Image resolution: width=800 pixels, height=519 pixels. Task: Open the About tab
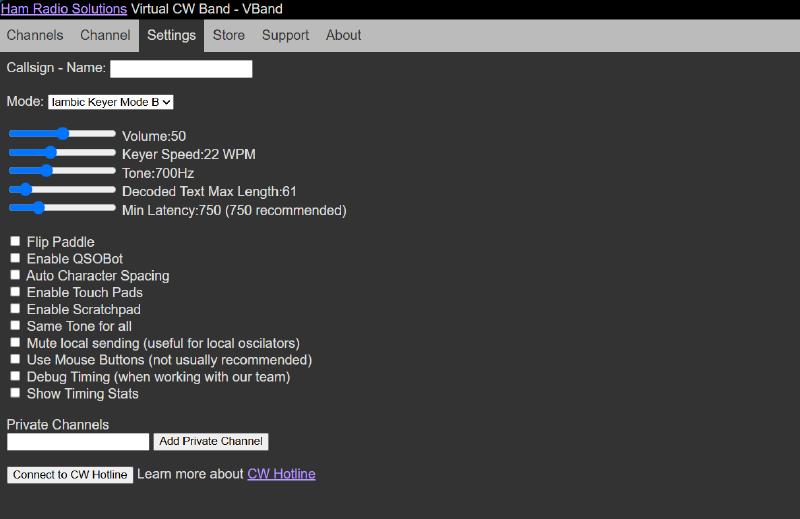343,35
